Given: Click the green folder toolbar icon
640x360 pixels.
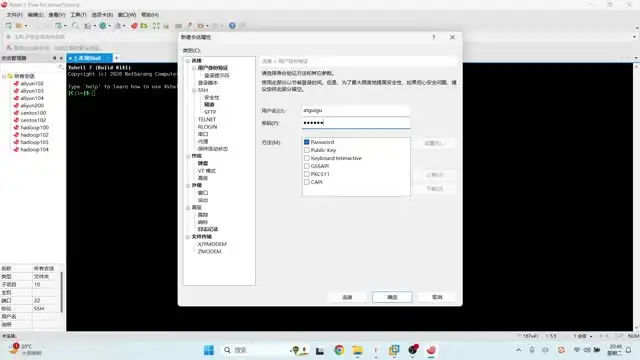Looking at the screenshot, I should pos(144,26).
